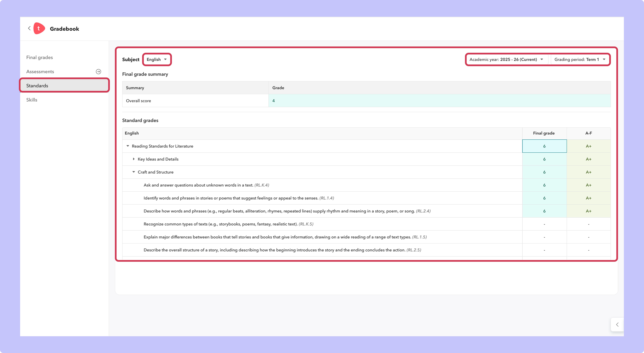644x353 pixels.
Task: Click A+ for Key Ideas and Details
Action: [589, 159]
